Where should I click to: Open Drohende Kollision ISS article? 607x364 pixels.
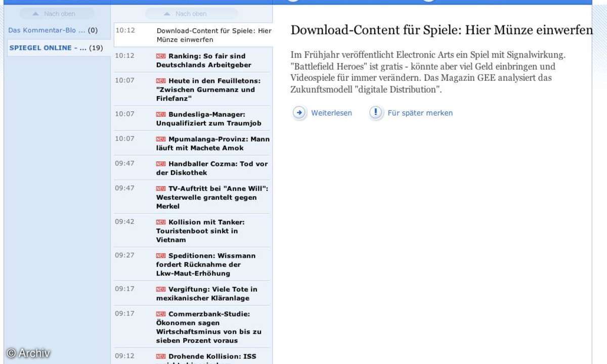tap(212, 357)
